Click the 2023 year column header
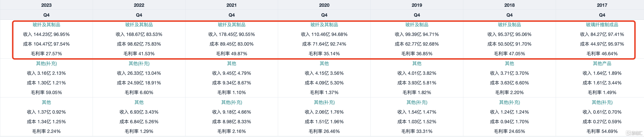The image size is (644, 137). coord(46,5)
